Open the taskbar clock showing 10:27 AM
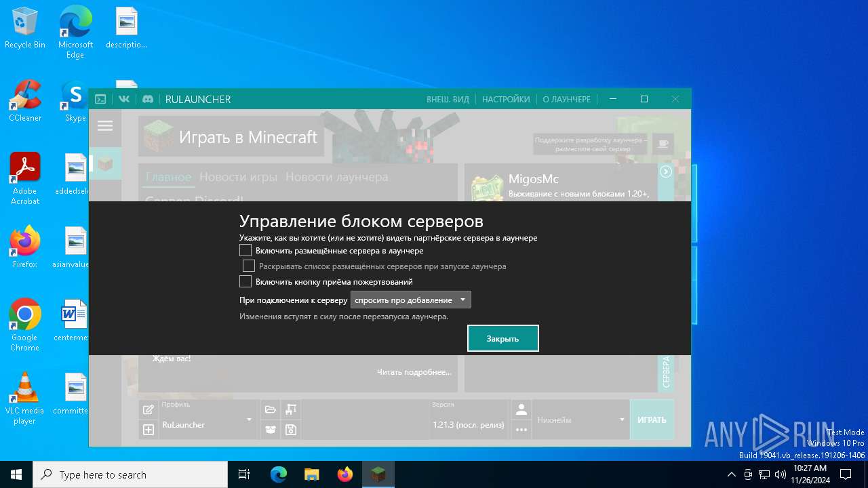The height and width of the screenshot is (488, 868). point(810,474)
